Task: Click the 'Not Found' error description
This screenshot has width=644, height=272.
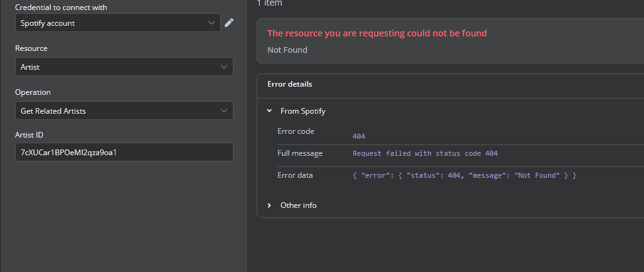Action: pos(287,50)
